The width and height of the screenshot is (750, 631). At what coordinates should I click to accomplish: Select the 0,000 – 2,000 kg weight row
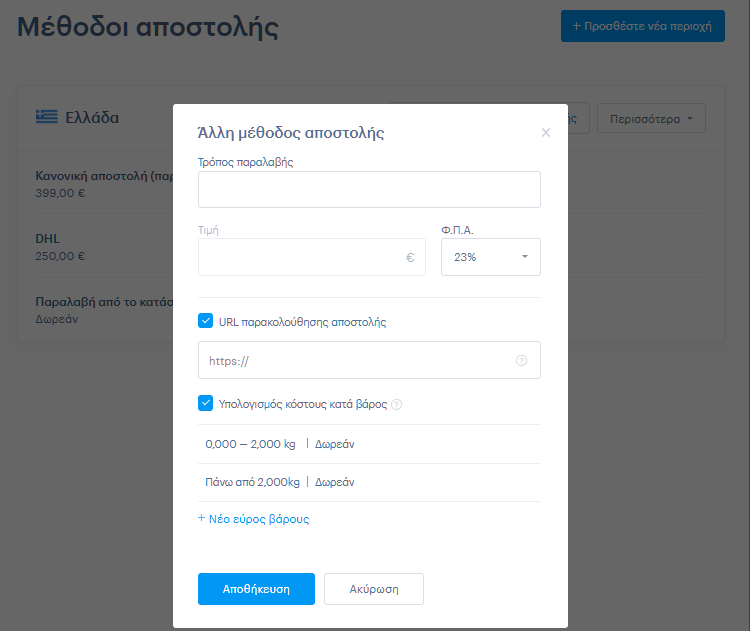[x=369, y=444]
